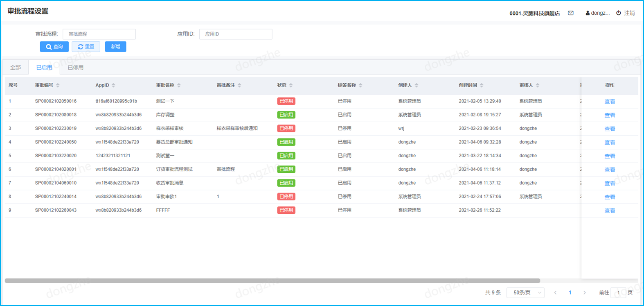Click the sort icon on 审批编号 column
644x306 pixels.
pos(58,85)
